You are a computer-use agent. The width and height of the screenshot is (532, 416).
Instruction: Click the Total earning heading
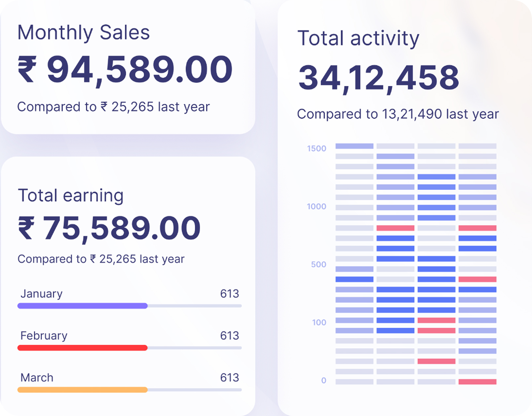coord(71,195)
